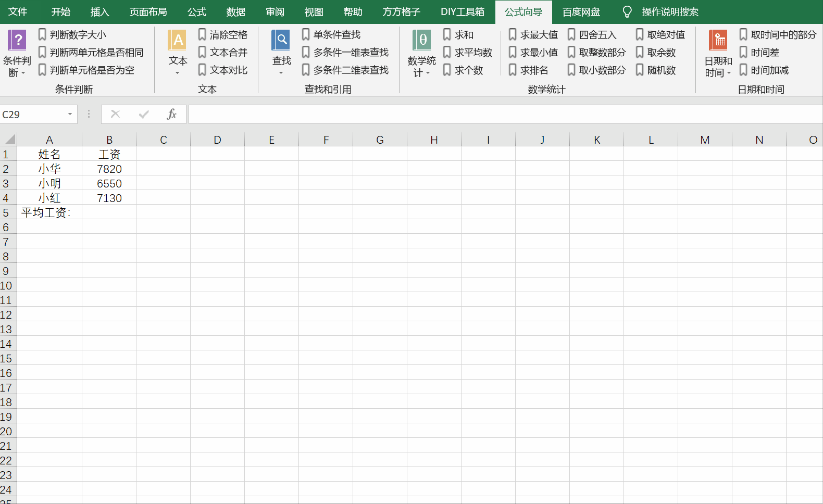Click 时间加减 button
Image resolution: width=823 pixels, height=504 pixels.
(764, 70)
